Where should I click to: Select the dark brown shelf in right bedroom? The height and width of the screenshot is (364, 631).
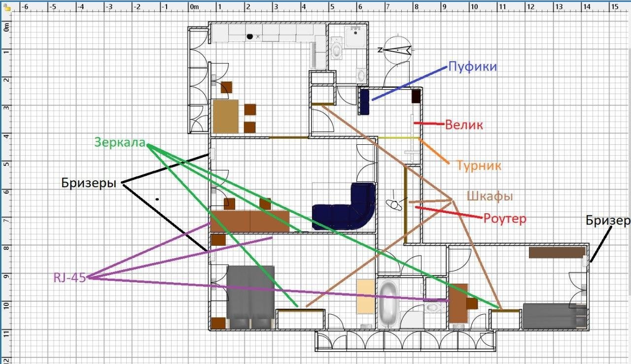click(x=557, y=253)
